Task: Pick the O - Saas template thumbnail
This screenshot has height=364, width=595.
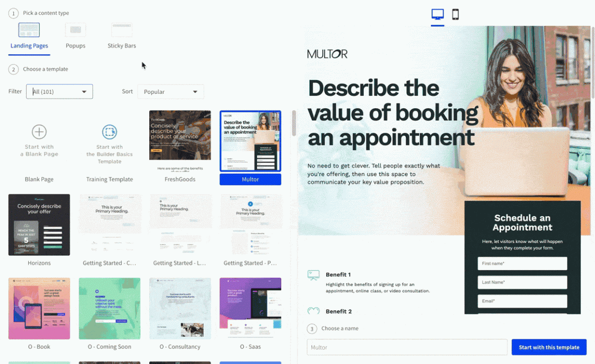Action: (250, 308)
